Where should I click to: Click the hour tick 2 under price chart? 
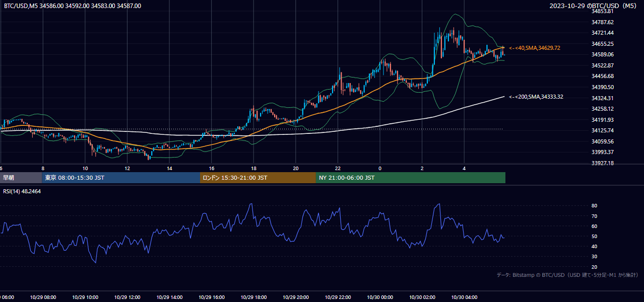pyautogui.click(x=422, y=168)
